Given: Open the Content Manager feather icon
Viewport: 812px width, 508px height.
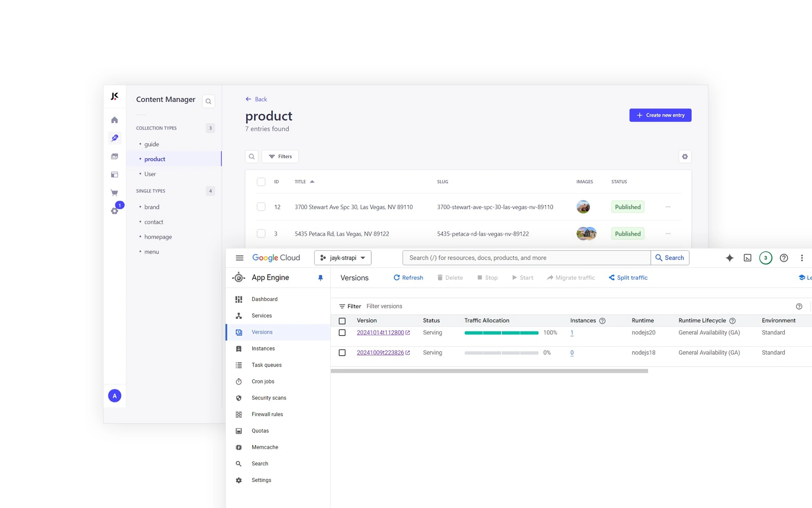Looking at the screenshot, I should [115, 138].
